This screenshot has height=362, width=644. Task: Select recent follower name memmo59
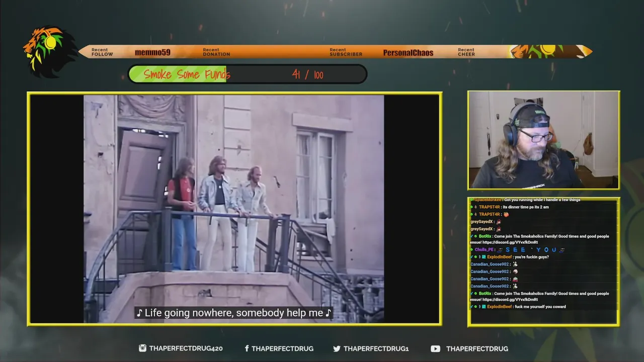152,52
